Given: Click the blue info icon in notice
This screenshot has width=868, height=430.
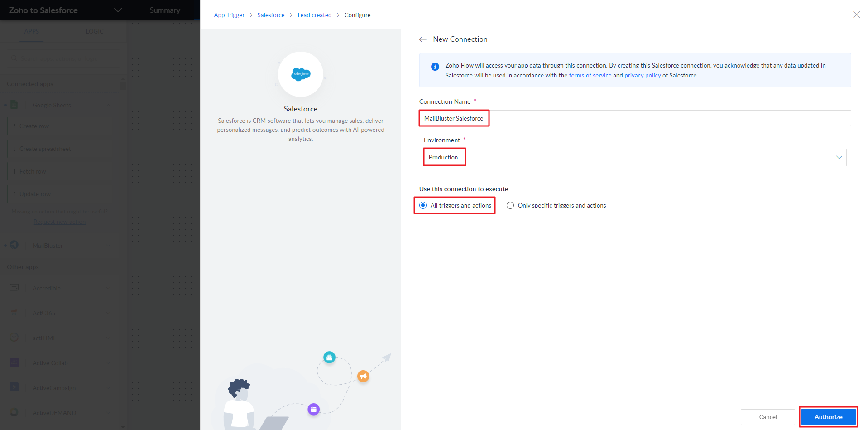Looking at the screenshot, I should [x=435, y=67].
